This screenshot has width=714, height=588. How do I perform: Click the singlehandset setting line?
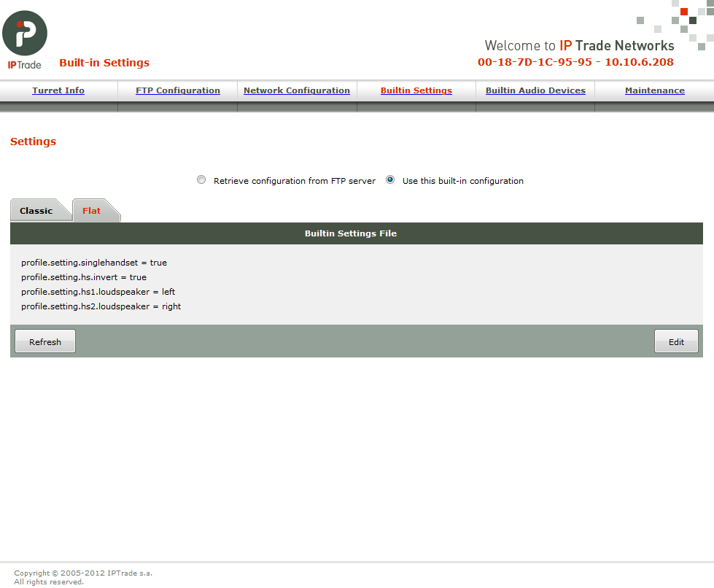pos(94,263)
